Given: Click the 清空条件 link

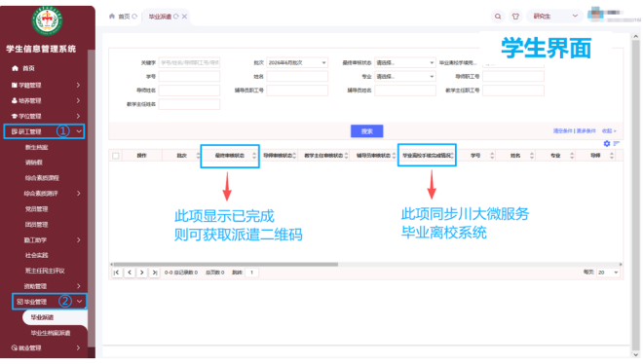Looking at the screenshot, I should click(x=562, y=131).
